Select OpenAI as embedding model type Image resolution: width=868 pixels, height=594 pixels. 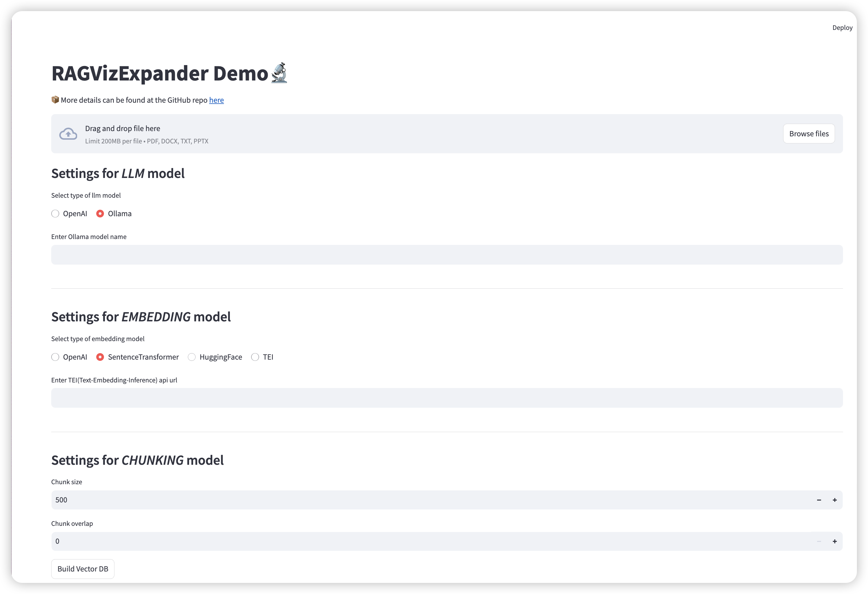[x=56, y=357]
